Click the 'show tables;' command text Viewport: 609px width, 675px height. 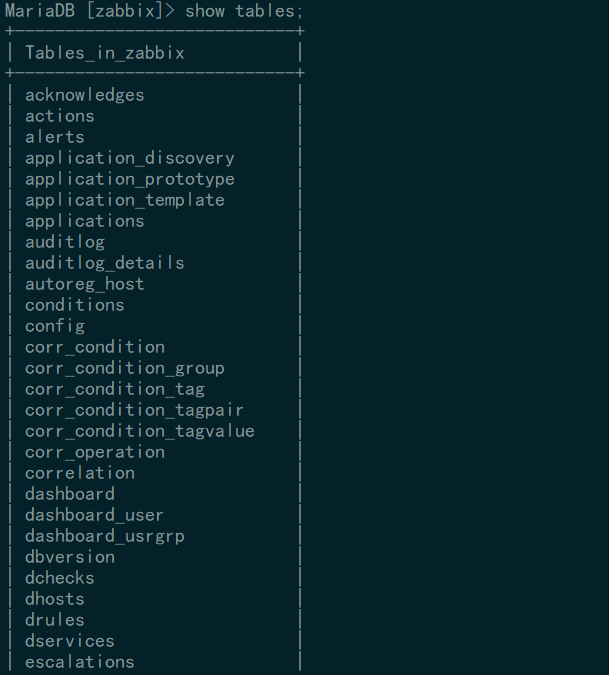click(244, 11)
